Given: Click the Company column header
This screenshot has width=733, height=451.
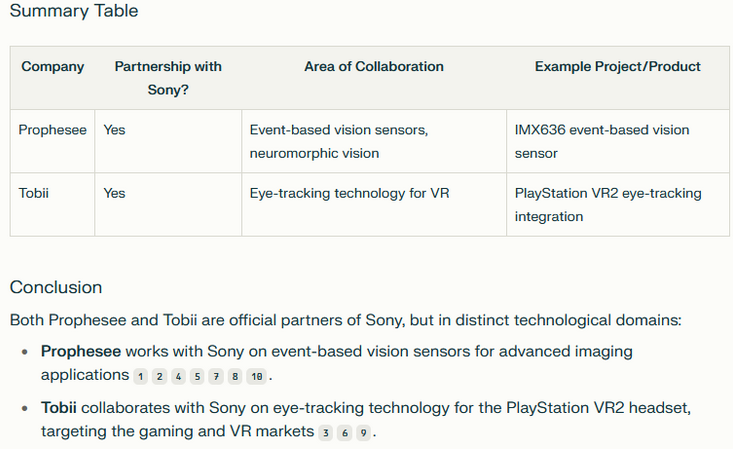Looking at the screenshot, I should (x=52, y=67).
